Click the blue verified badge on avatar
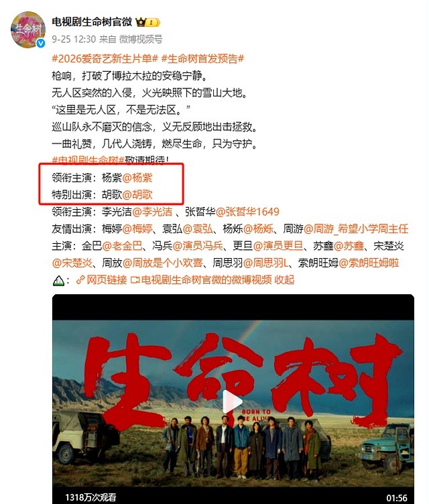The height and width of the screenshot is (504, 429). pos(40,43)
